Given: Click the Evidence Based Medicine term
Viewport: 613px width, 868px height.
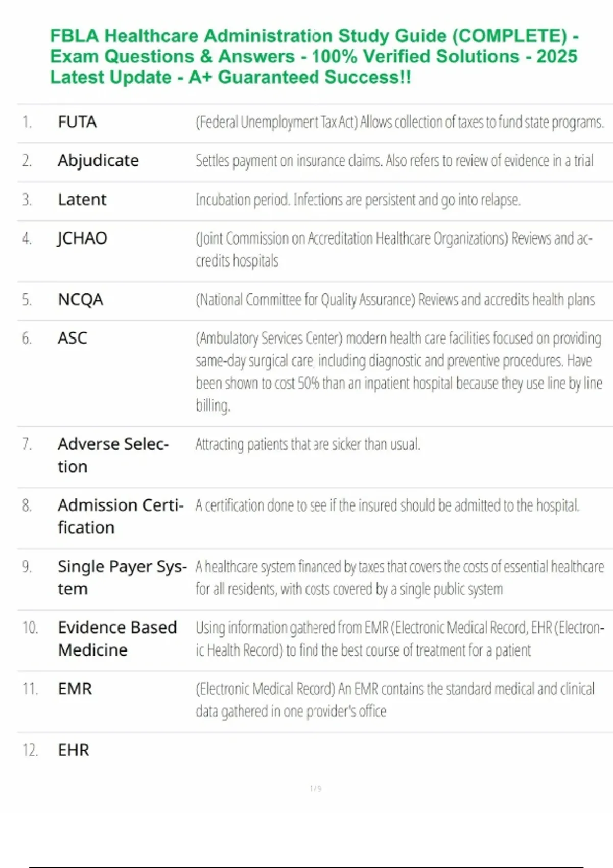Looking at the screenshot, I should pyautogui.click(x=117, y=638).
